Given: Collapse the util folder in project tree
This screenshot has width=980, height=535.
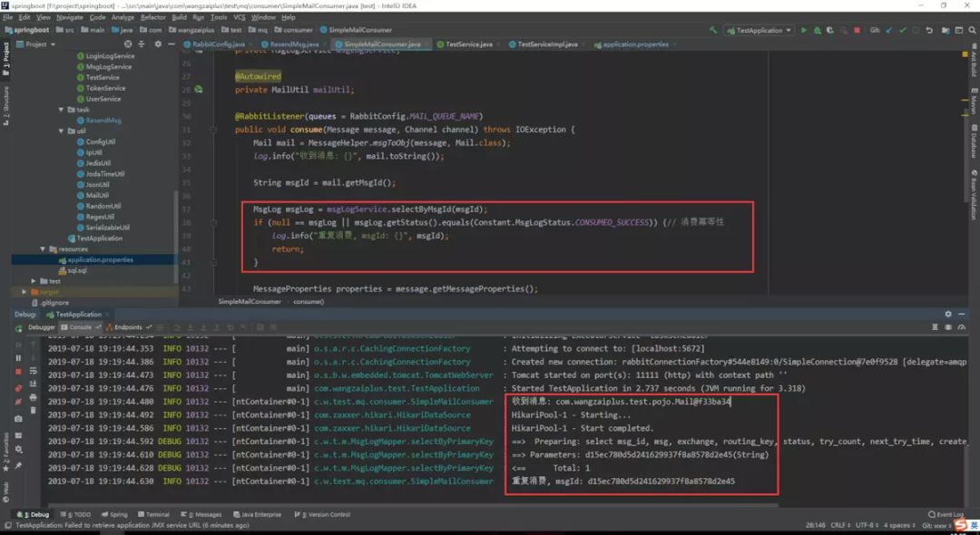Looking at the screenshot, I should (71, 131).
